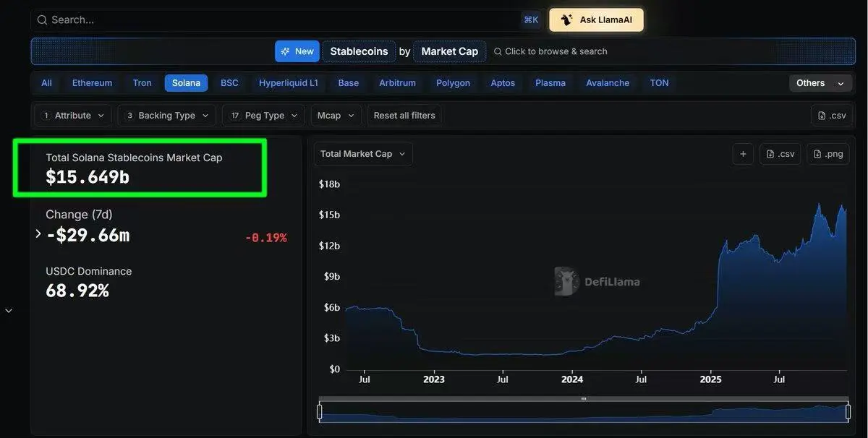Screen dimensions: 868x438
Task: Click the ⌘K shortcut badge
Action: click(531, 20)
